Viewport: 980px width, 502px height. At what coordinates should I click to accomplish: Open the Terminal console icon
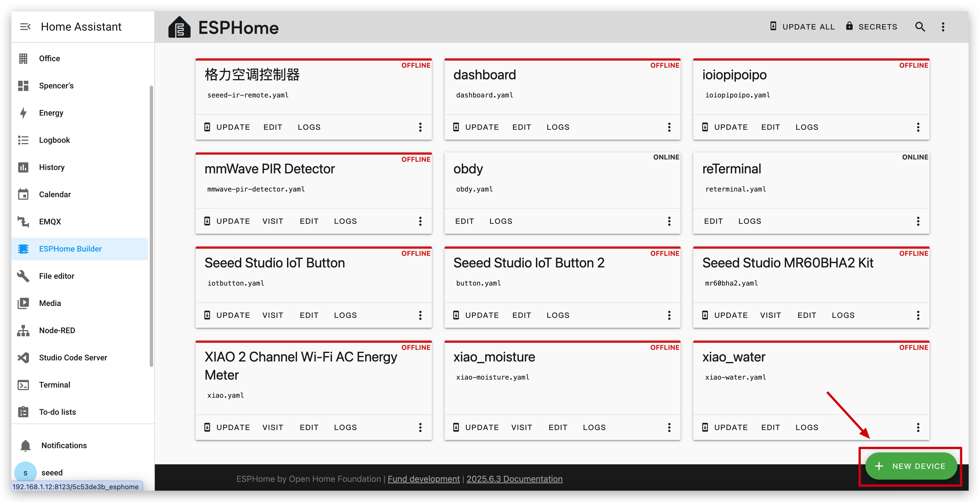pyautogui.click(x=23, y=385)
